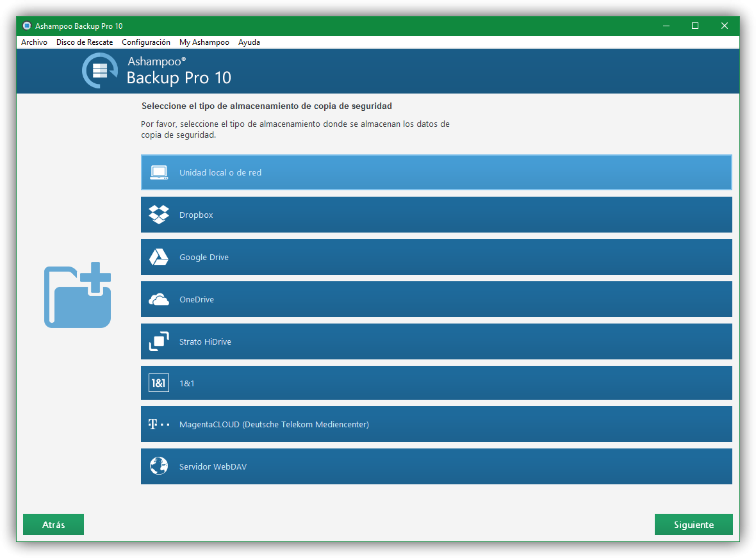This screenshot has height=558, width=756.
Task: Choose the Servidor WebDAV label
Action: click(213, 467)
